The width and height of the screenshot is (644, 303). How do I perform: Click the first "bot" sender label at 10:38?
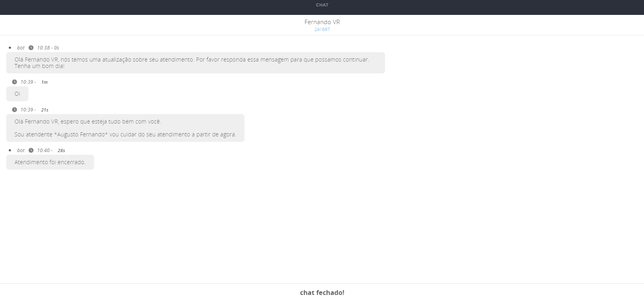point(21,48)
